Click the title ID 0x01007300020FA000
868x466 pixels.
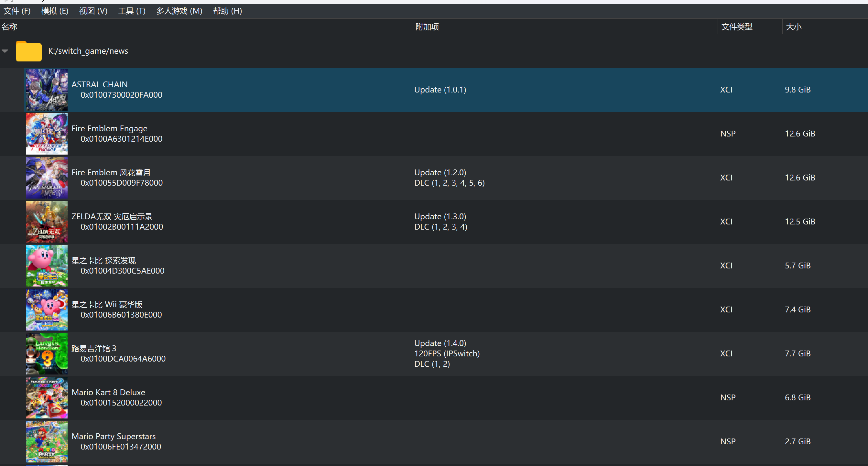tap(121, 95)
